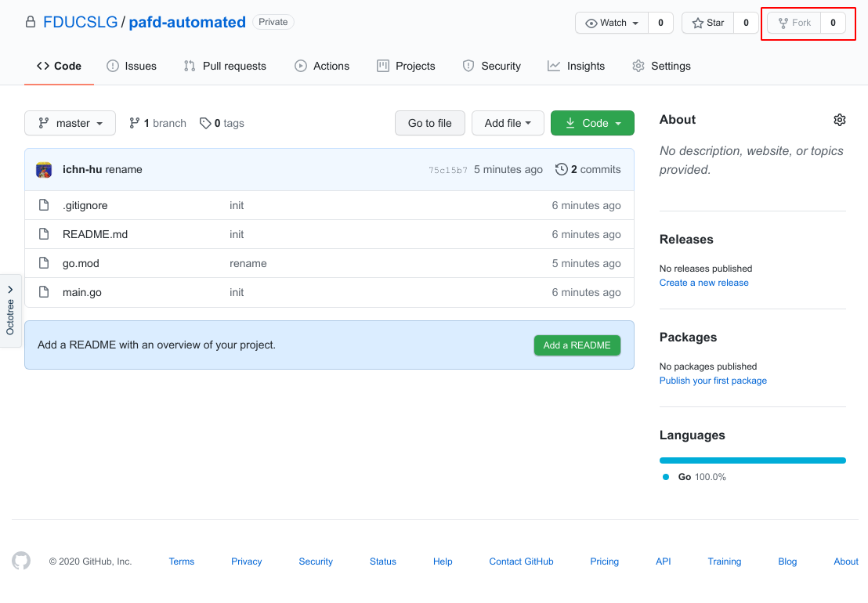The image size is (868, 603).
Task: Open the master branch selector dropdown
Action: point(70,123)
